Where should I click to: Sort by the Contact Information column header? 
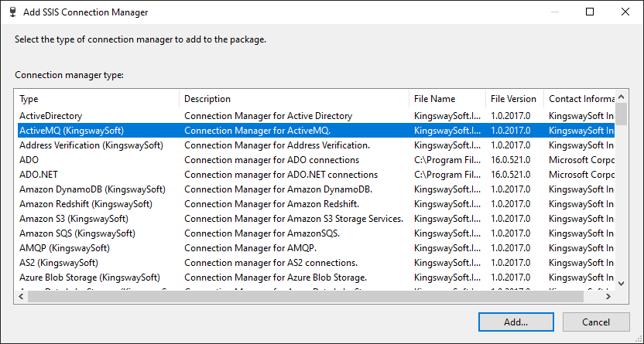coord(579,99)
